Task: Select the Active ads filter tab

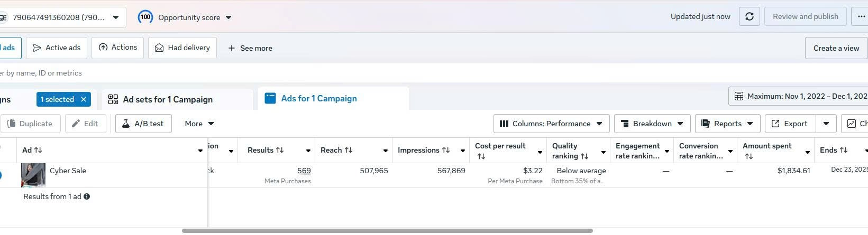Action: (57, 48)
